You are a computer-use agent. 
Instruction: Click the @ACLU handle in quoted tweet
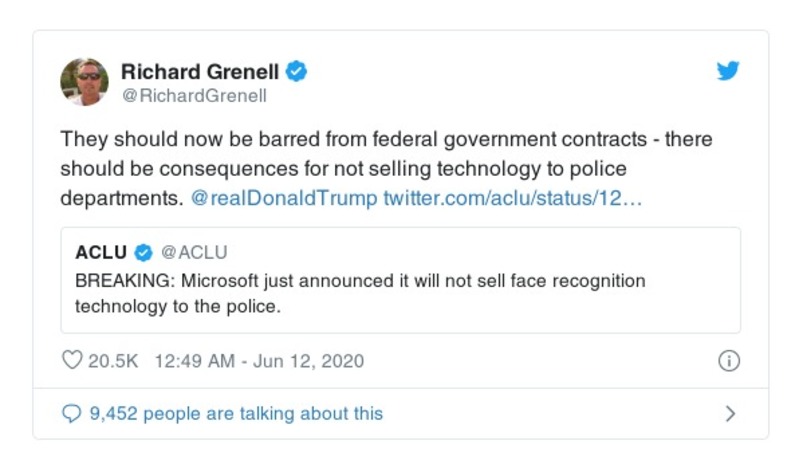(194, 253)
